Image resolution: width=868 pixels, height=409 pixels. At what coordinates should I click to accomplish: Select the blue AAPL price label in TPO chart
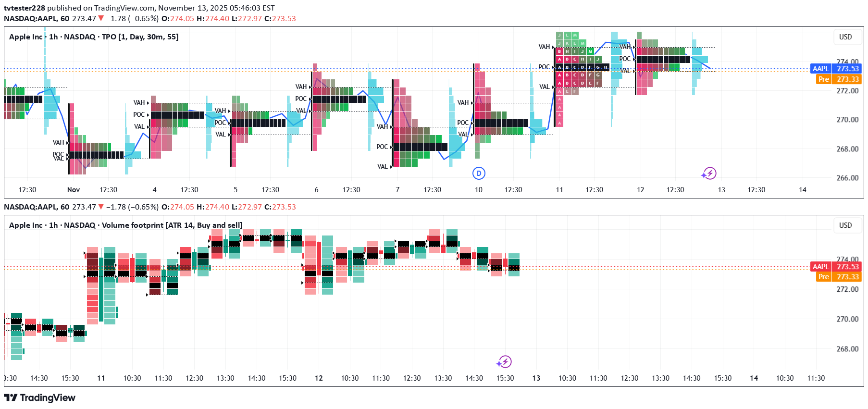(x=820, y=69)
